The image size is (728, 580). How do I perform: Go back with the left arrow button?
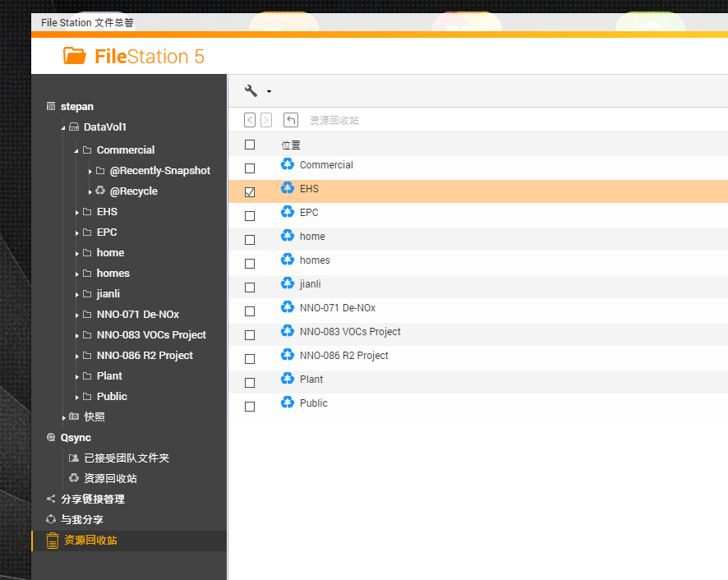(x=249, y=120)
